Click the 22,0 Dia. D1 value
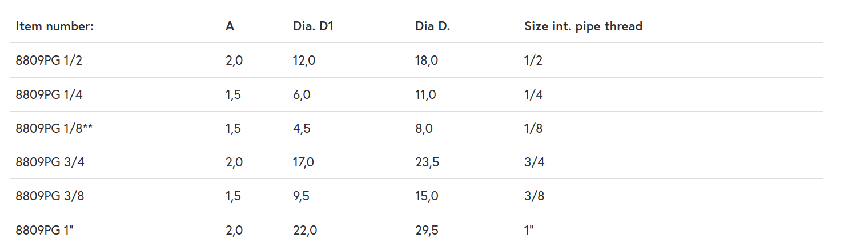Image resolution: width=868 pixels, height=246 pixels. (304, 230)
